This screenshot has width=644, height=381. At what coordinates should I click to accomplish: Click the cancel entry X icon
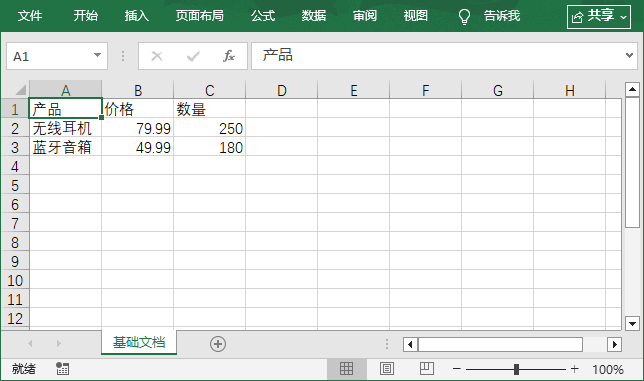[157, 56]
